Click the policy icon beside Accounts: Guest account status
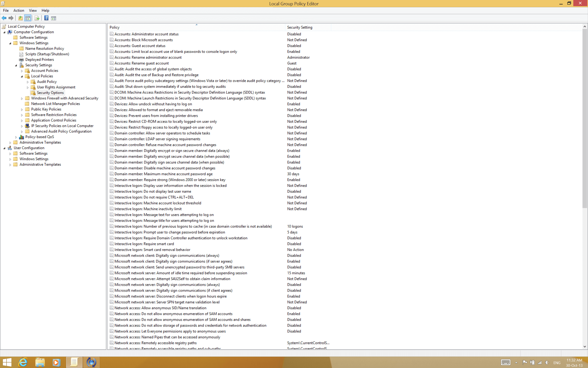588x368 pixels. 111,46
